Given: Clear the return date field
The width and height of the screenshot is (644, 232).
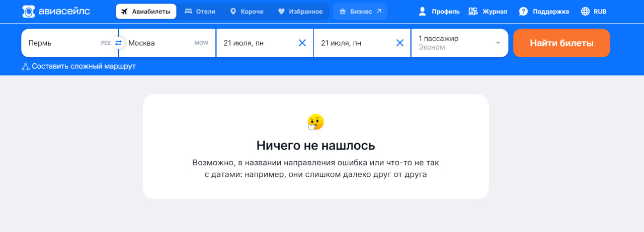Looking at the screenshot, I should coord(400,43).
